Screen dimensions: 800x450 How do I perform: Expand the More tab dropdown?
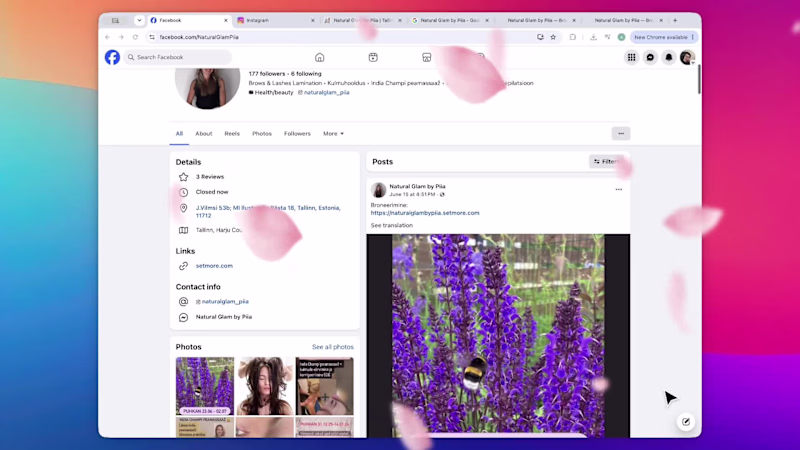tap(333, 134)
